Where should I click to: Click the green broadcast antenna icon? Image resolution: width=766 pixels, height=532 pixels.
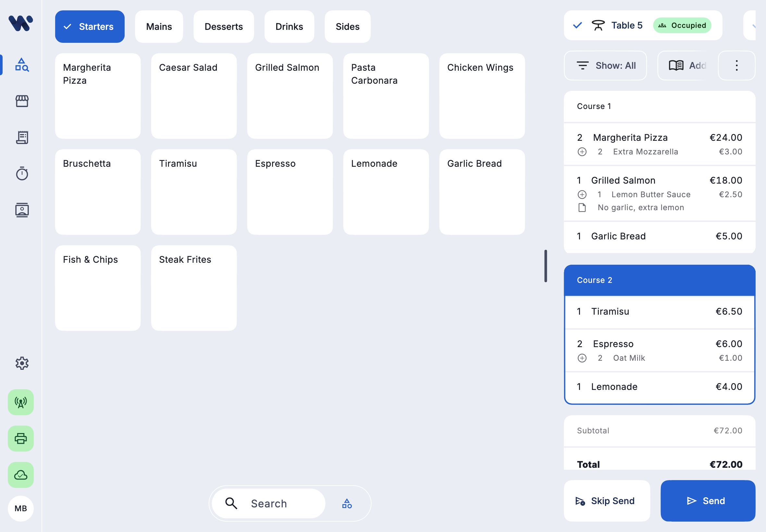pos(20,402)
